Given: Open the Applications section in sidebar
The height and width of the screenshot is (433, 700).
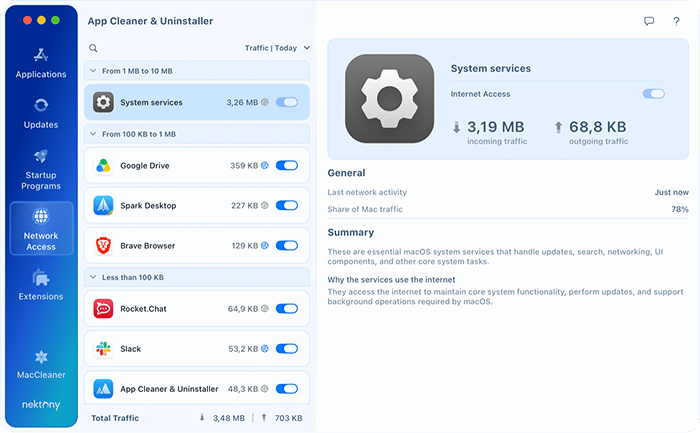Looking at the screenshot, I should tap(41, 63).
